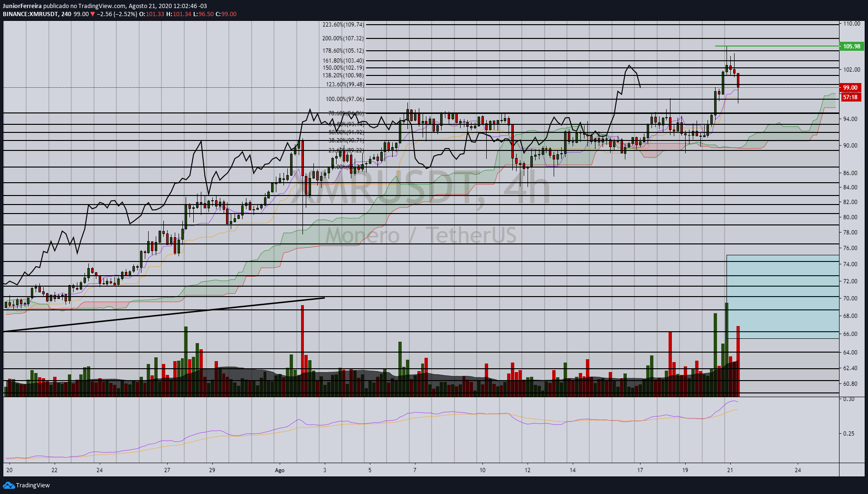The image size is (868, 494).
Task: Select the 161.80%(103.40) Fibonacci label
Action: tap(343, 61)
